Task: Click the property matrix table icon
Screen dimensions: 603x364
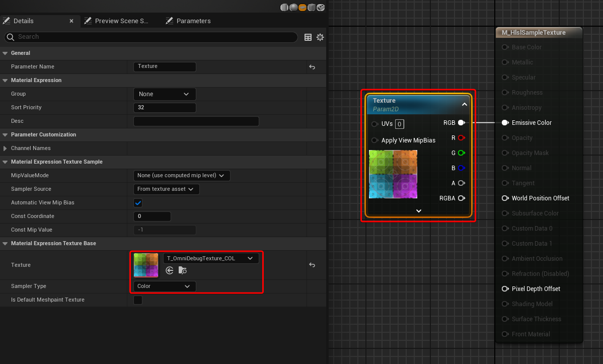Action: click(x=308, y=37)
